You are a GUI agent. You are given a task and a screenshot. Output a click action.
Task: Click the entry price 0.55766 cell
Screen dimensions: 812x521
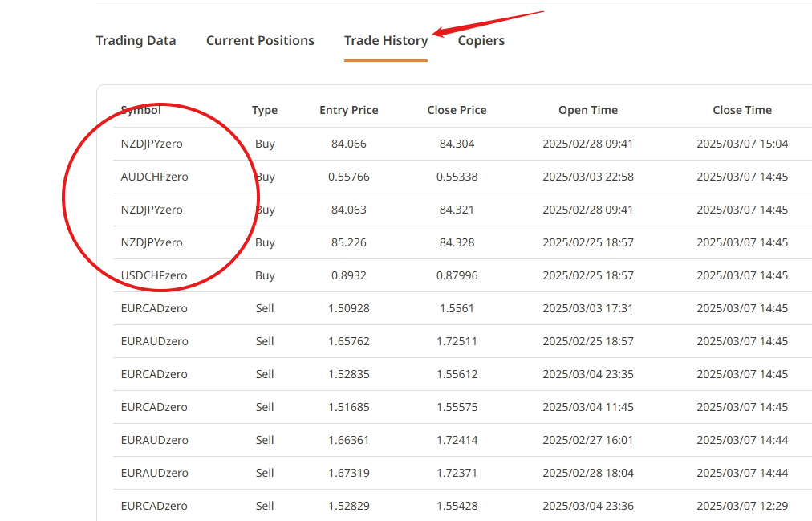pyautogui.click(x=348, y=177)
